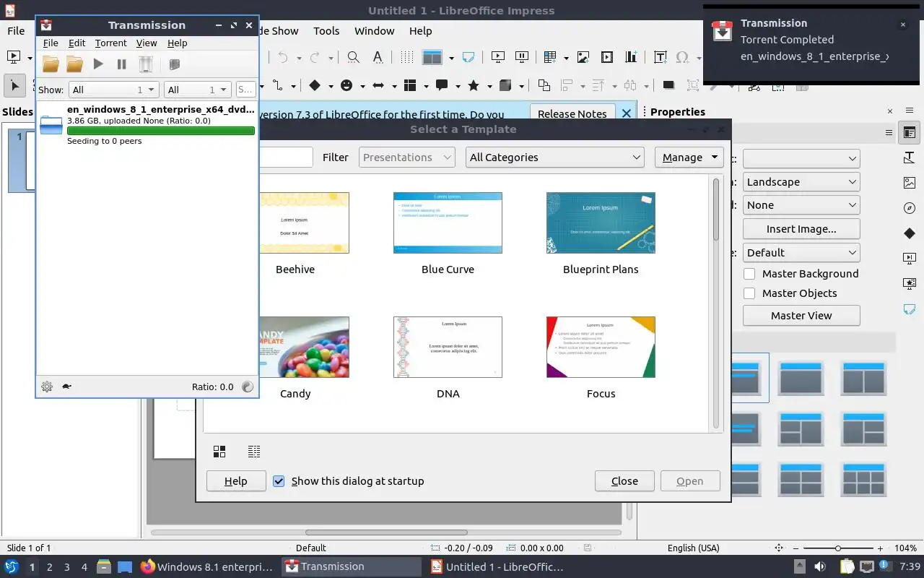The image size is (924, 578).
Task: Click Help button in template dialog
Action: [x=236, y=481]
